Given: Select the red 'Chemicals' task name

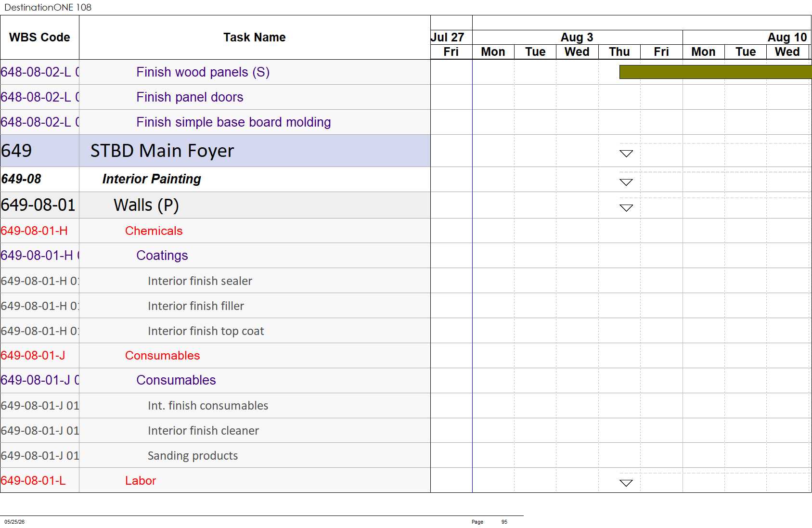Looking at the screenshot, I should pos(154,231).
